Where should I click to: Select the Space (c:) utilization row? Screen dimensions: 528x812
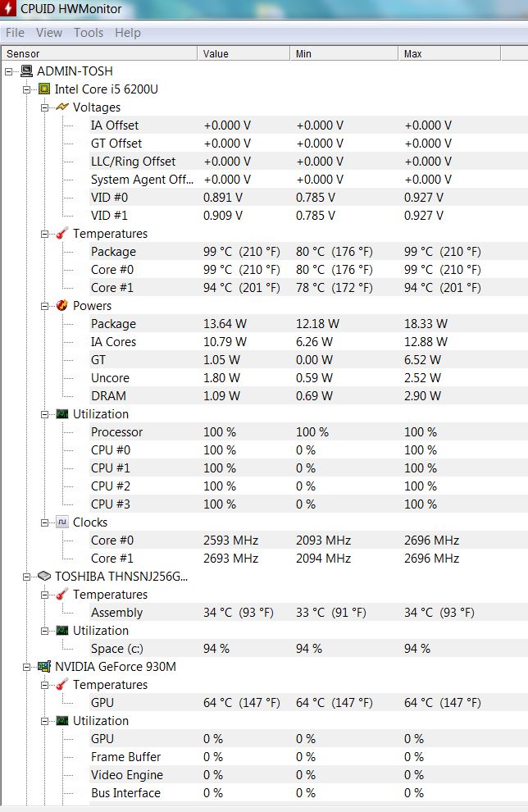click(x=116, y=649)
